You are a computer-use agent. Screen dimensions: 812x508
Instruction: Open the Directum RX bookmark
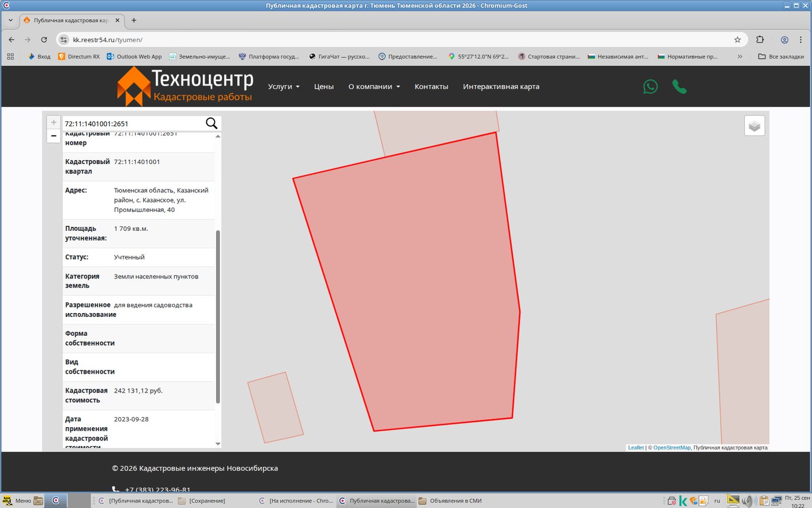click(x=79, y=56)
